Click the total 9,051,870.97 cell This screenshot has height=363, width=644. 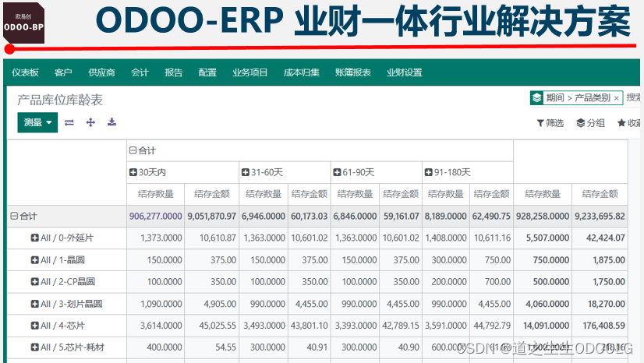pyautogui.click(x=212, y=216)
